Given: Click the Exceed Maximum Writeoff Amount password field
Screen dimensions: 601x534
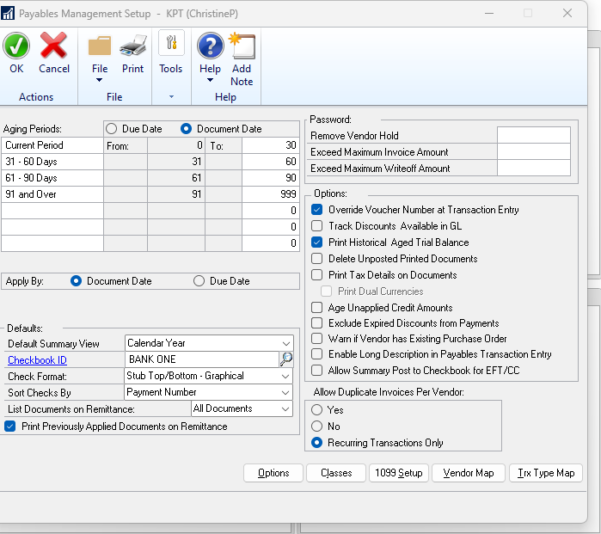Looking at the screenshot, I should 534,168.
